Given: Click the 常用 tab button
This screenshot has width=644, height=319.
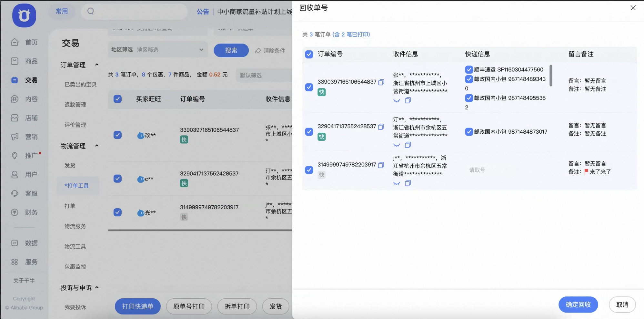Looking at the screenshot, I should (x=62, y=11).
